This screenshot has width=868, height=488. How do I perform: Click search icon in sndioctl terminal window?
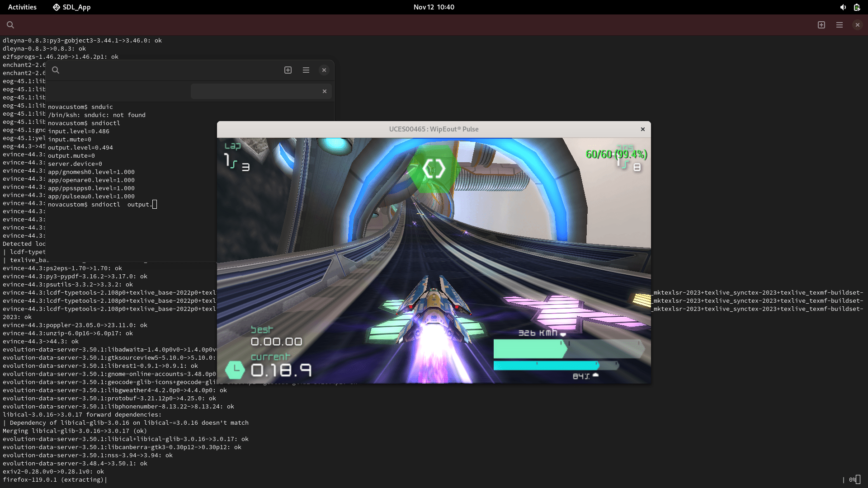point(56,70)
